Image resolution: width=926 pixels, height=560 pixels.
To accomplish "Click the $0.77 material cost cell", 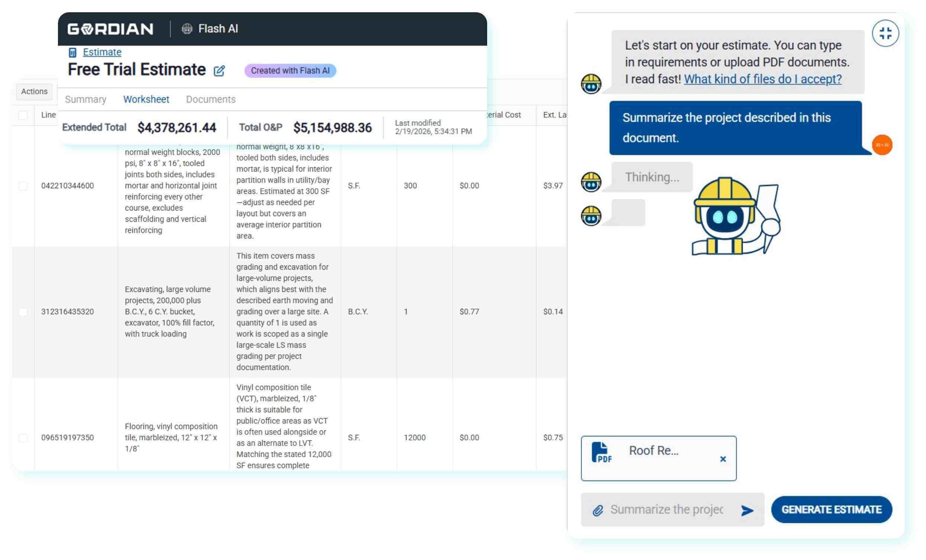I will pos(469,312).
